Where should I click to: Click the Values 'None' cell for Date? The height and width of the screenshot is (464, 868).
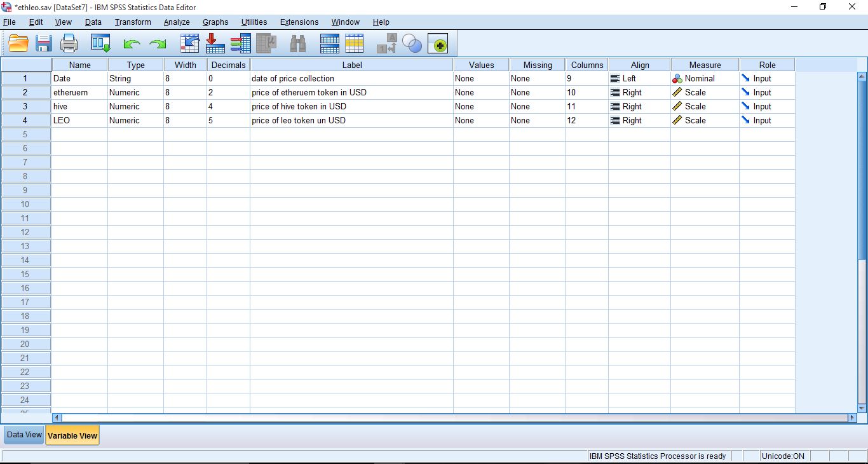tap(481, 79)
